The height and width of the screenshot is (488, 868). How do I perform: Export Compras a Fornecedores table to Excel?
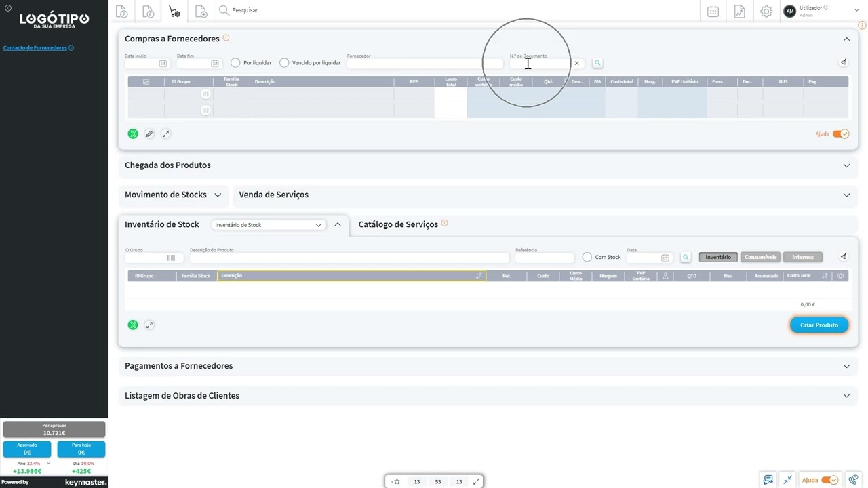click(133, 134)
